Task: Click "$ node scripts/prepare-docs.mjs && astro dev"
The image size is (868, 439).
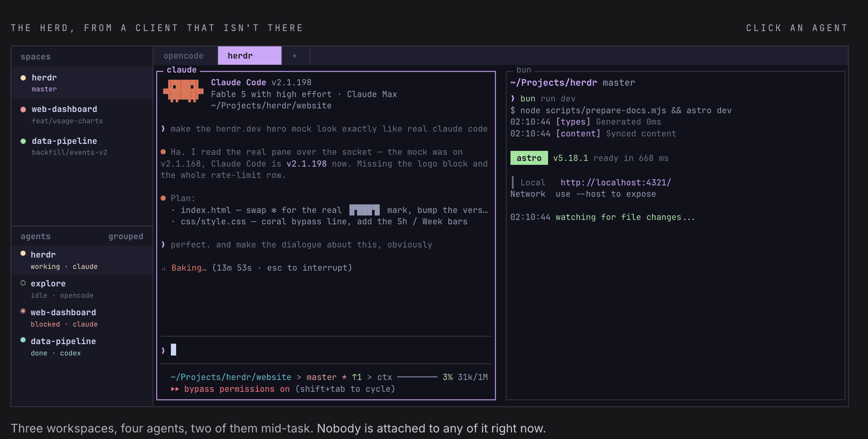Action: pos(621,111)
